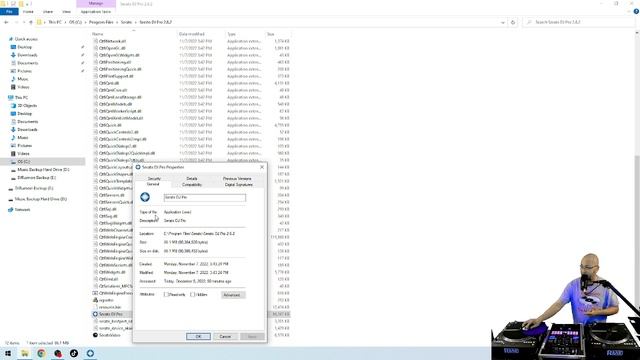Screen dimensions: 640x360
Task: Open Google Chrome from the taskbar
Action: [x=41, y=353]
